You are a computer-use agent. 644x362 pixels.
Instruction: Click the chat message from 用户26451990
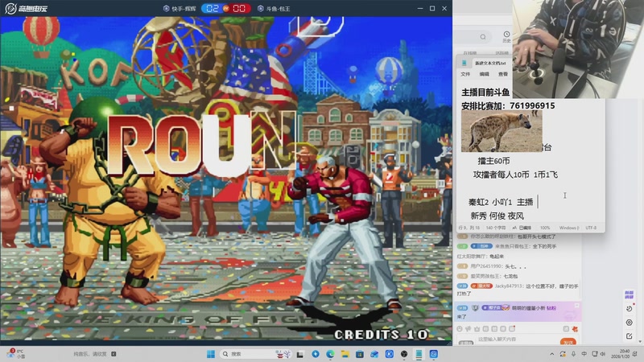click(492, 266)
